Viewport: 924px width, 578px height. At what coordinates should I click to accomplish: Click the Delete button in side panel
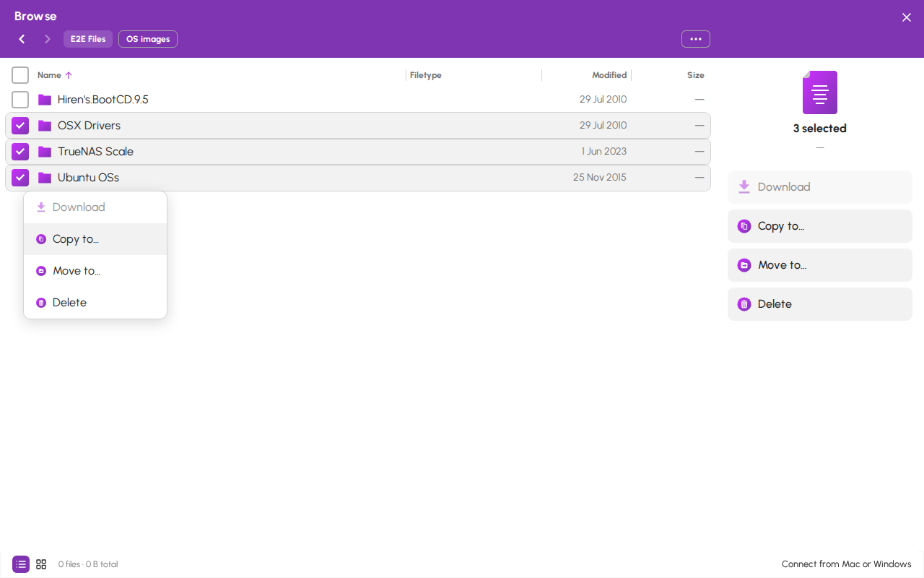click(820, 304)
